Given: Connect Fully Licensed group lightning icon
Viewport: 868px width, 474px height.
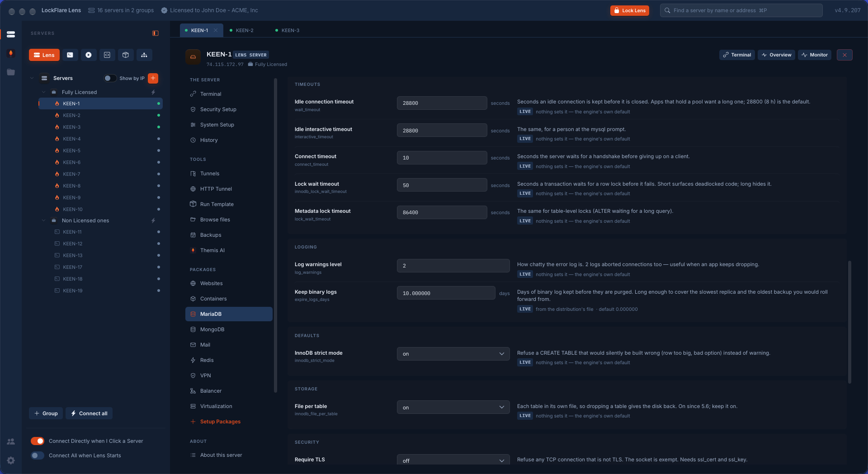Looking at the screenshot, I should click(153, 92).
